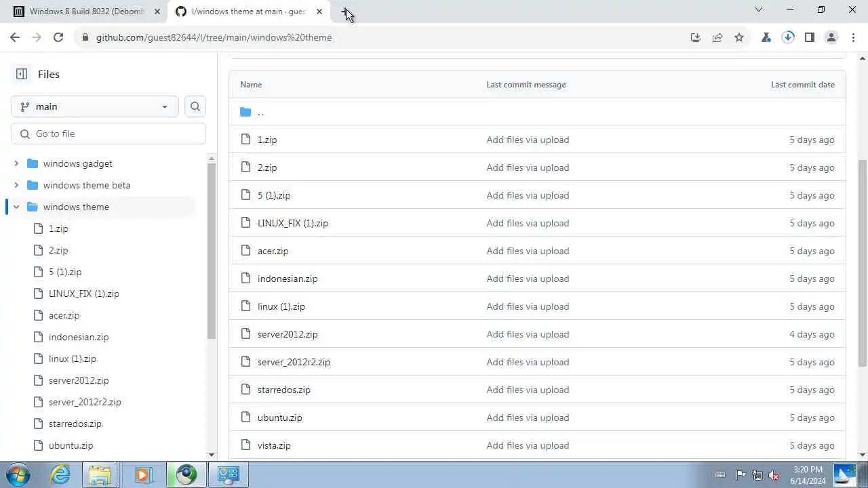
Task: Click file icon beside server_2012r2.zip row
Action: pyautogui.click(x=245, y=362)
